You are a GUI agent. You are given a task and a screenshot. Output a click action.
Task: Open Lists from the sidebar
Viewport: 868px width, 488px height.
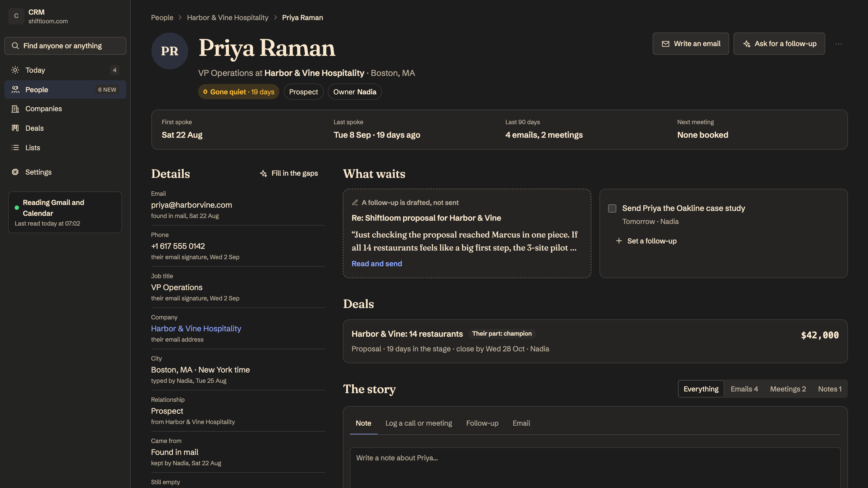pos(65,147)
